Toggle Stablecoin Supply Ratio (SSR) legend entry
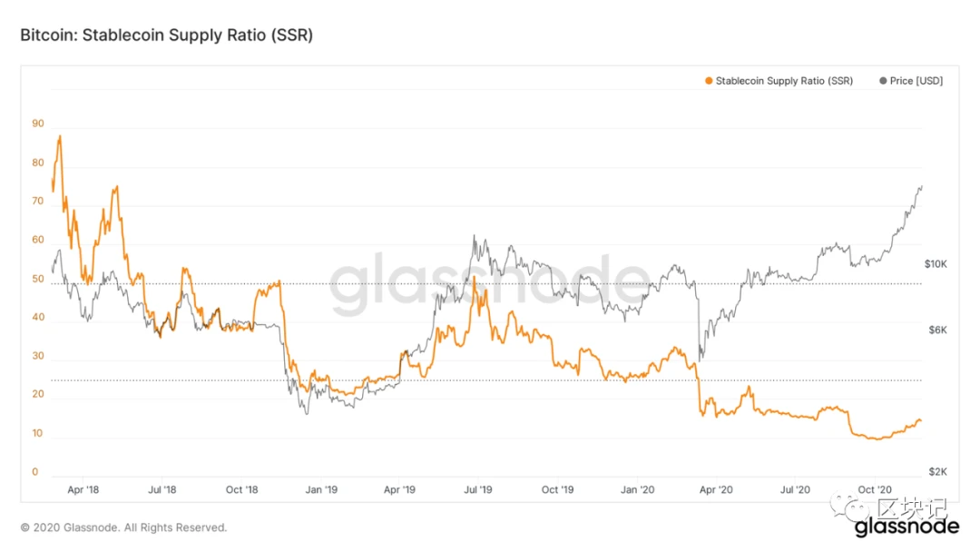Screen dimensions: 980x552 (779, 81)
